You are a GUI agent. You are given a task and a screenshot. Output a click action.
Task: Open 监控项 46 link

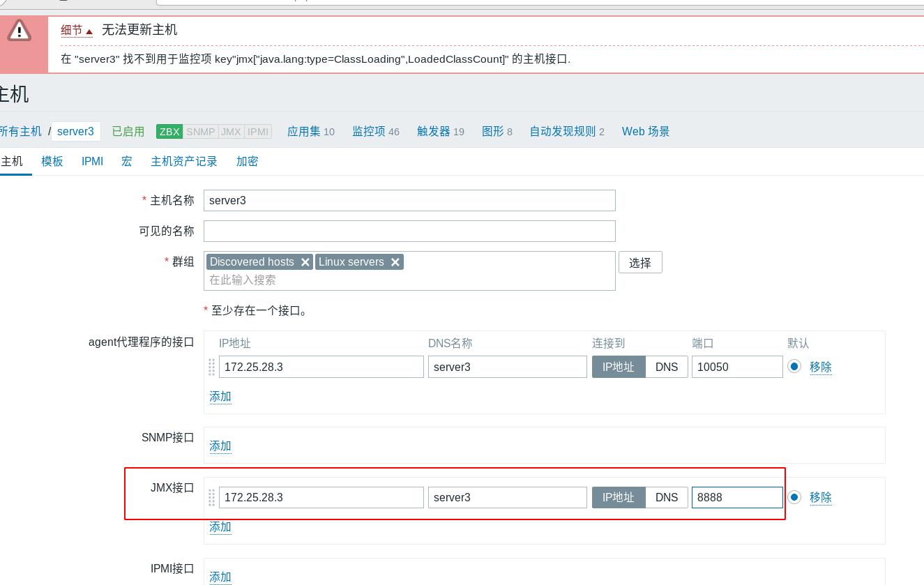tap(376, 131)
